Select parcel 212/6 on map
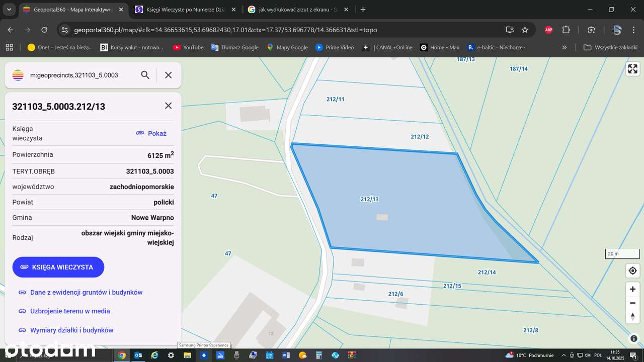The image size is (644, 362). (396, 294)
